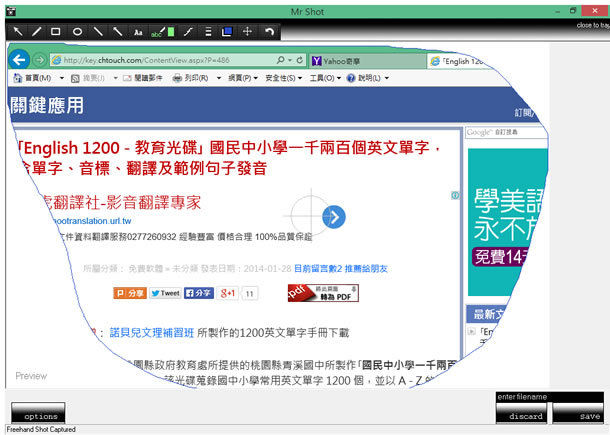Click the blue circular arrow ad button

[335, 216]
